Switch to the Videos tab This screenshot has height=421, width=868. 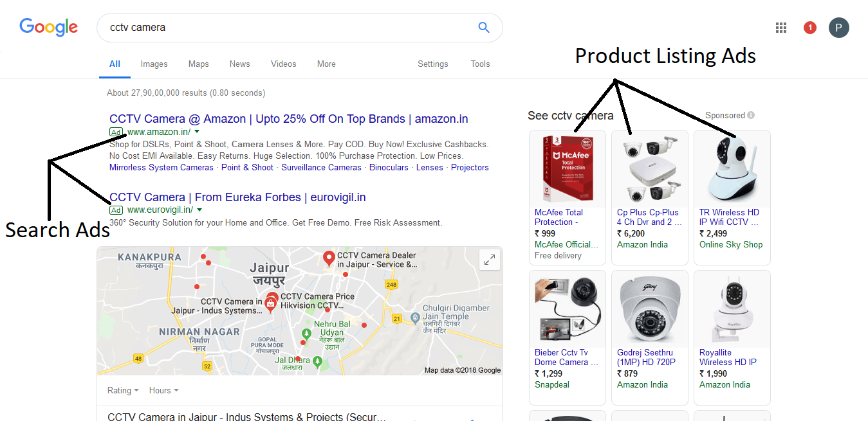coord(284,64)
